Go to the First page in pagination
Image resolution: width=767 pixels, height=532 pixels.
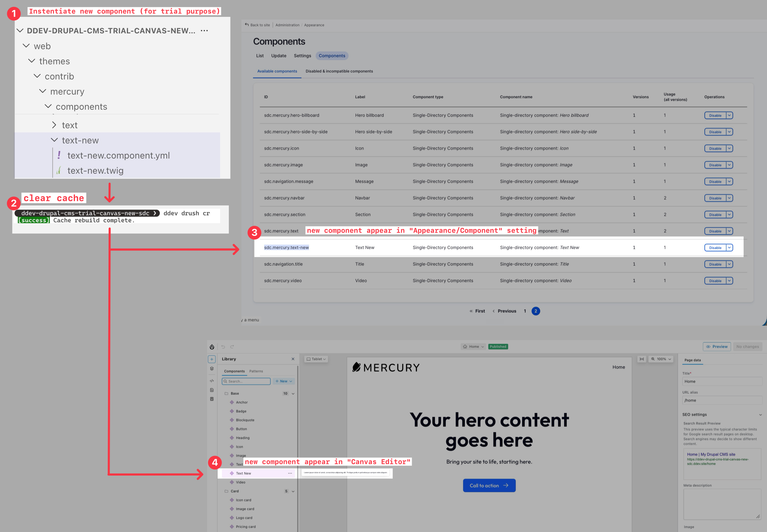(x=477, y=311)
